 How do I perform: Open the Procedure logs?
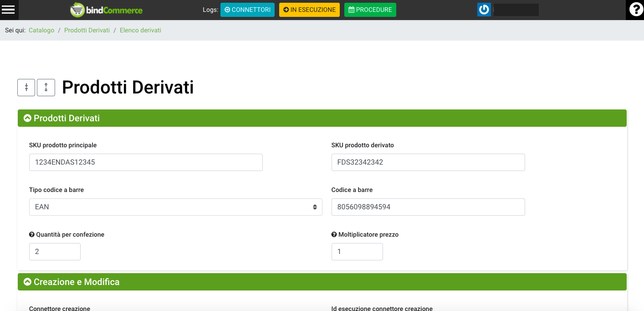[x=370, y=10]
